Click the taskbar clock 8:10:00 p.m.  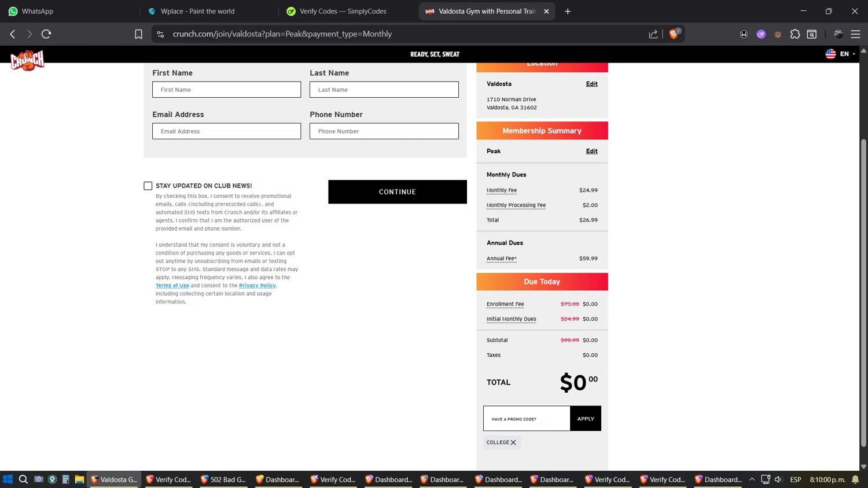coord(827,479)
